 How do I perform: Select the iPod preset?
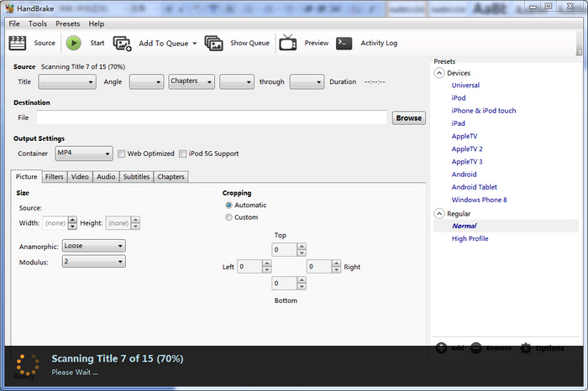pos(459,97)
